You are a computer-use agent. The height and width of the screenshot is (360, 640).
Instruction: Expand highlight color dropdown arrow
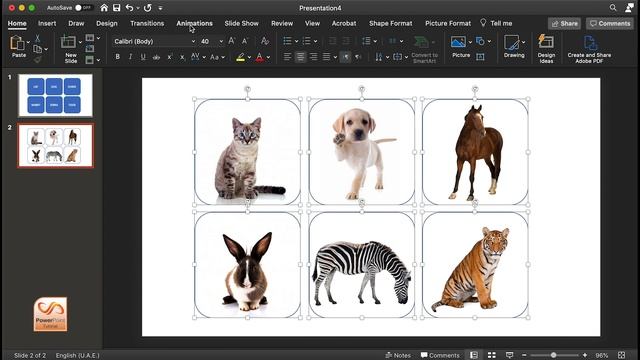pyautogui.click(x=249, y=58)
